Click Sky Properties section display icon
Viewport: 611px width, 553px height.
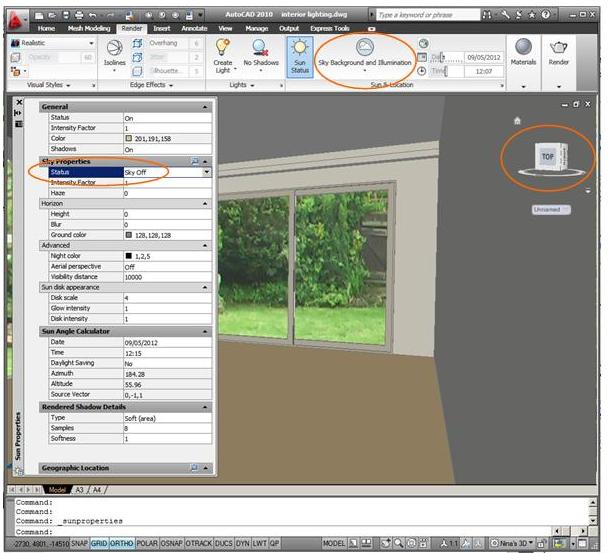point(195,161)
